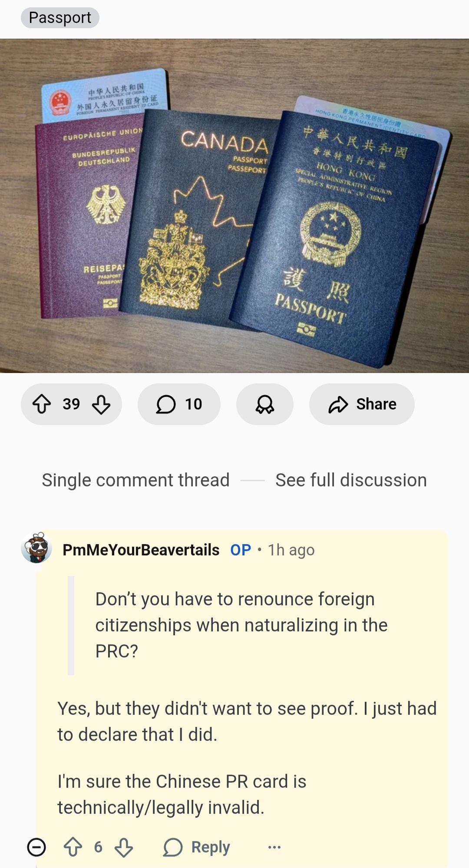
Task: Upvote the OP's comment
Action: pos(73,847)
